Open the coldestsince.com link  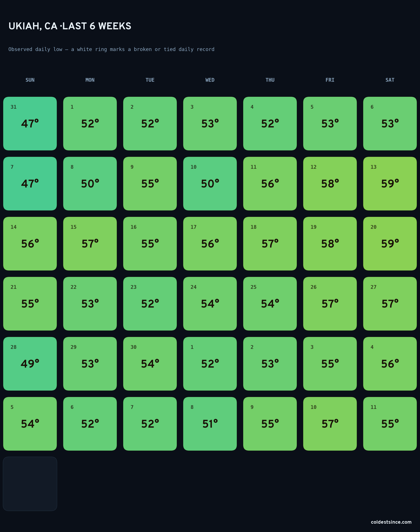pyautogui.click(x=391, y=522)
